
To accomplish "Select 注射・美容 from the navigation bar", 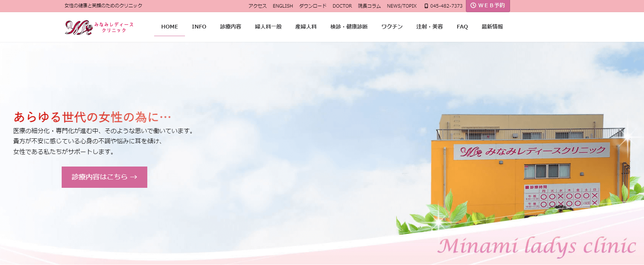I will tap(429, 27).
